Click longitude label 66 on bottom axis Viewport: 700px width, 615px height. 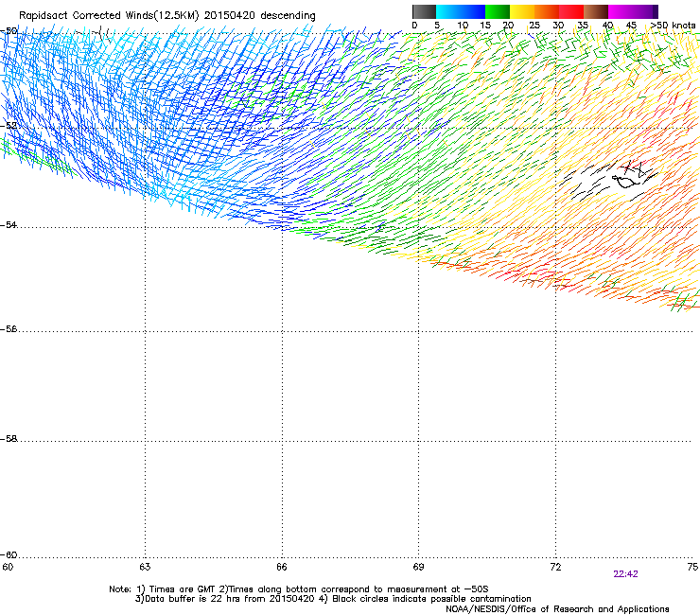pos(282,567)
